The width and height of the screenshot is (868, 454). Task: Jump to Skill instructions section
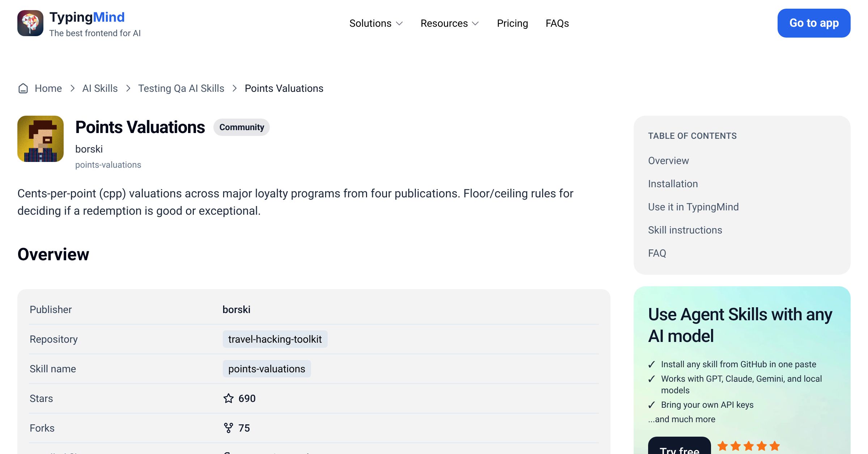pyautogui.click(x=685, y=230)
